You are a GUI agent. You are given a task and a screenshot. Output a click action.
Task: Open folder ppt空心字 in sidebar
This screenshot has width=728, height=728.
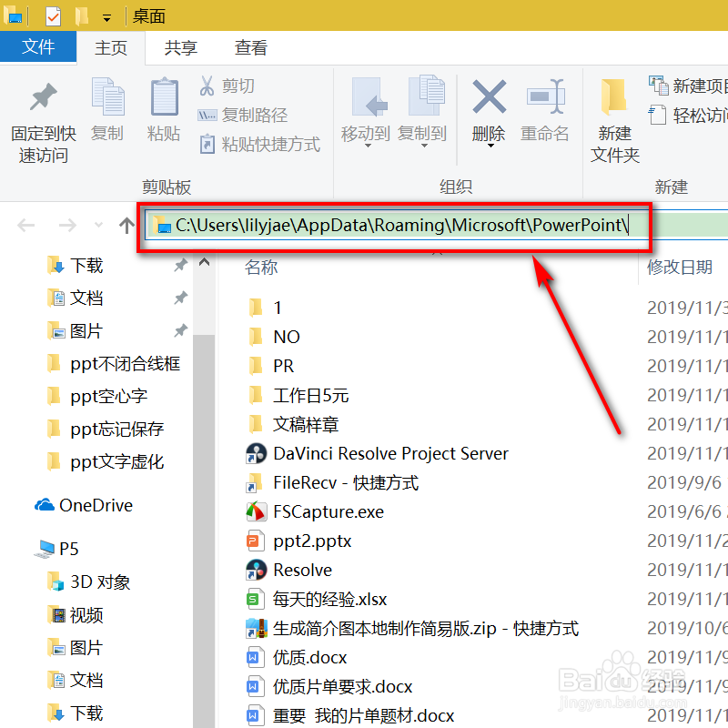(x=97, y=397)
